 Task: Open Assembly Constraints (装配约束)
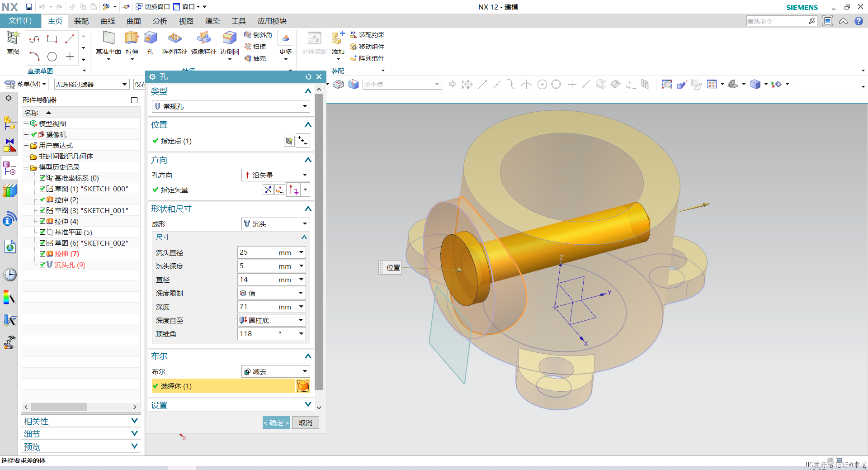point(367,35)
